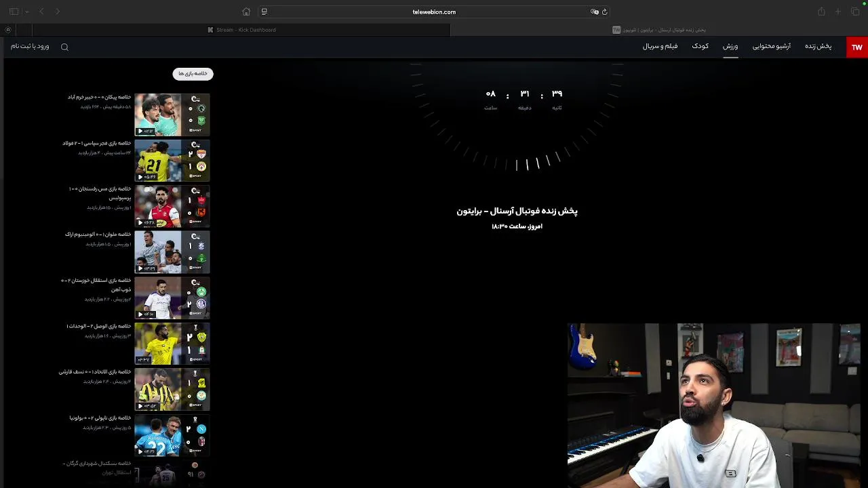The height and width of the screenshot is (488, 868).
Task: Open the کودک menu item
Action: pyautogui.click(x=701, y=46)
